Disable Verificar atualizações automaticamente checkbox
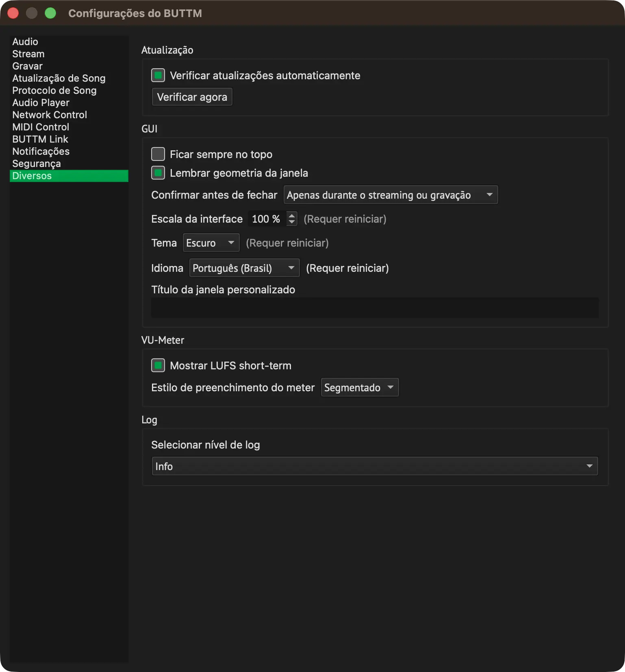Image resolution: width=625 pixels, height=672 pixels. coord(158,76)
